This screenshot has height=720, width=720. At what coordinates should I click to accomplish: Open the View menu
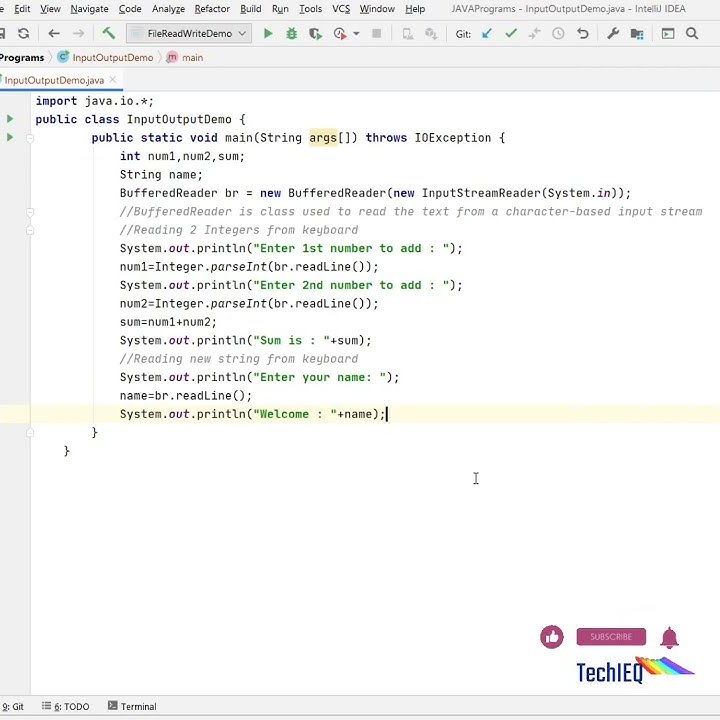[50, 9]
